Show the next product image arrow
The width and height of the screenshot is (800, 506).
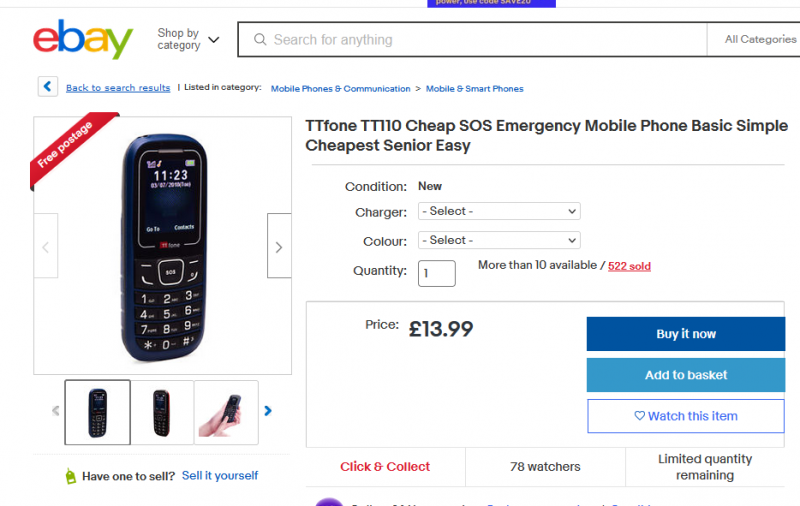point(279,246)
